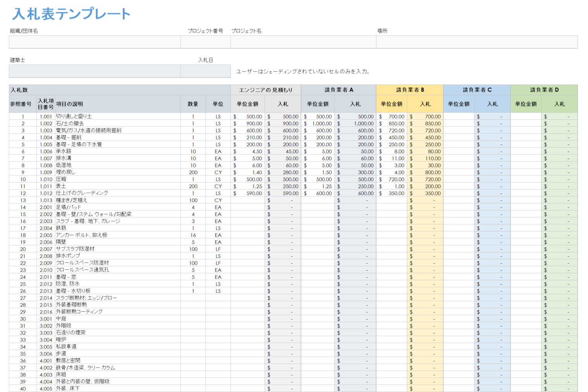Select the 項目の説明 column header
Image resolution: width=588 pixels, height=392 pixels.
coord(118,104)
